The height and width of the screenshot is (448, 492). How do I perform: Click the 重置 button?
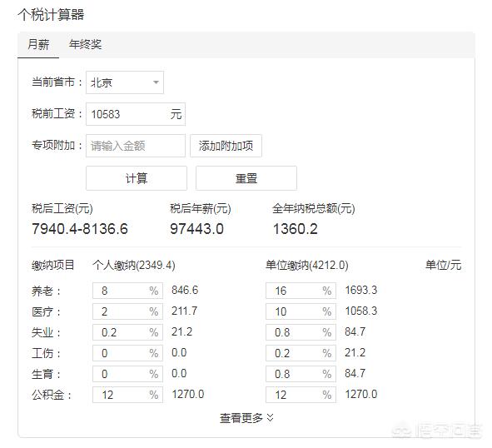click(246, 178)
